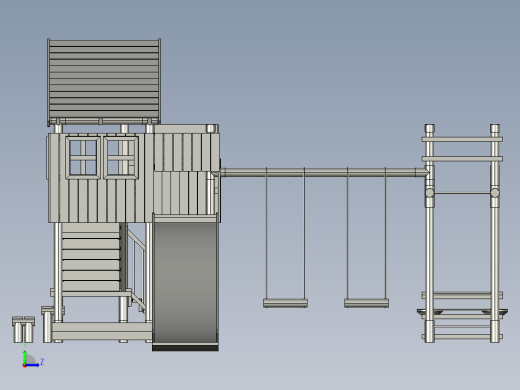Select the black base at the slide bottom
The height and width of the screenshot is (390, 520).
pos(185,348)
